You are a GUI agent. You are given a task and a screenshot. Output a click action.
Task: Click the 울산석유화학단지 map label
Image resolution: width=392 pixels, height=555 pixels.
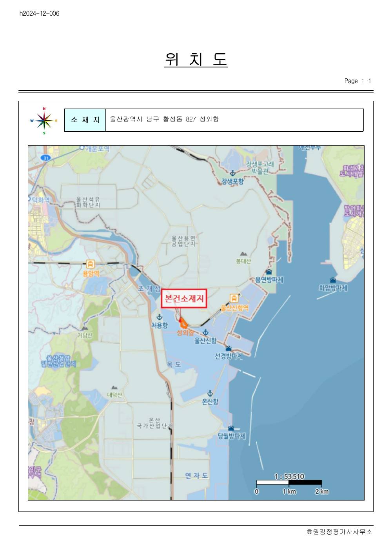88,202
